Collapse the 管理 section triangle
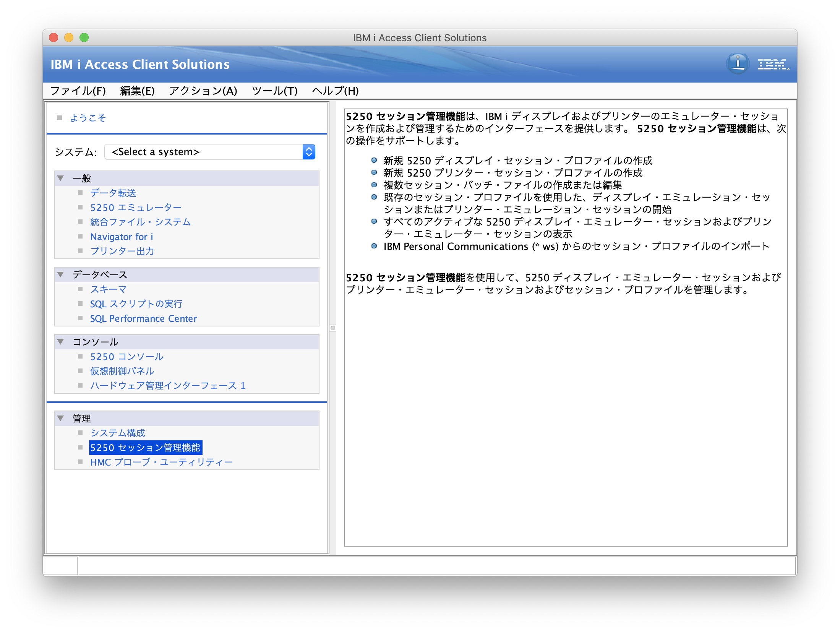Image resolution: width=840 pixels, height=633 pixels. [60, 418]
